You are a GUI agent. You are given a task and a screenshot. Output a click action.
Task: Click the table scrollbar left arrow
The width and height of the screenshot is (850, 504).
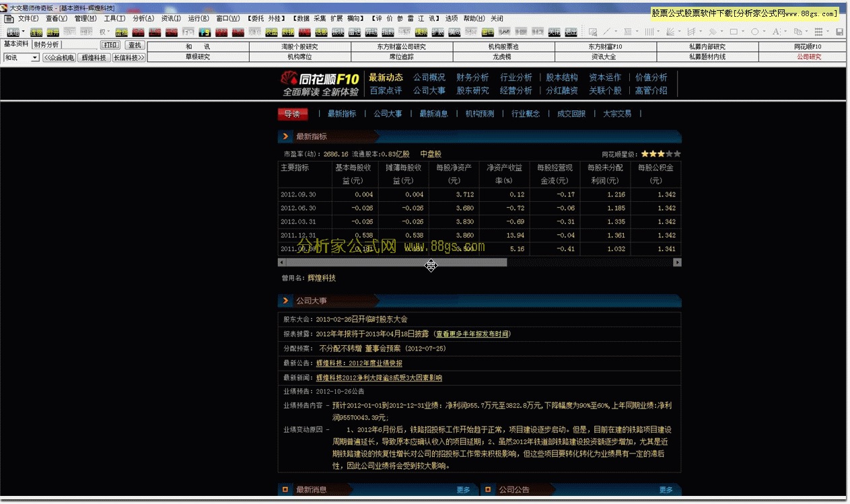click(x=282, y=262)
